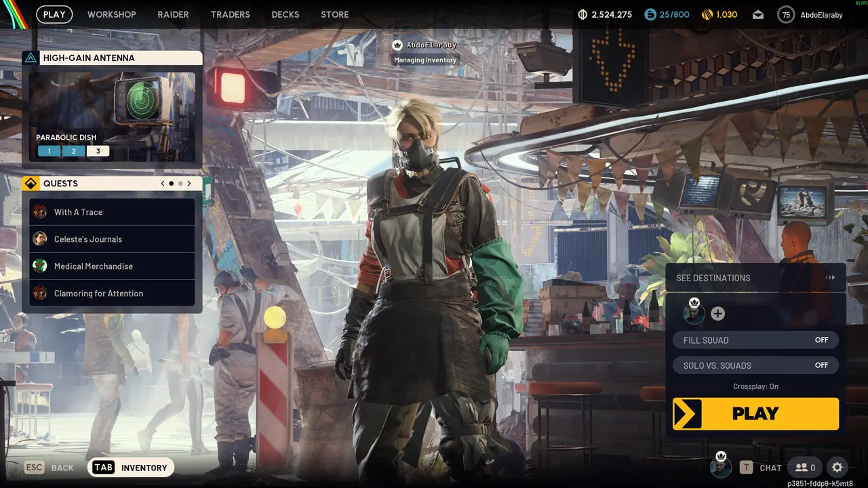This screenshot has width=868, height=488.
Task: Switch to the PLAY tab
Action: point(54,14)
